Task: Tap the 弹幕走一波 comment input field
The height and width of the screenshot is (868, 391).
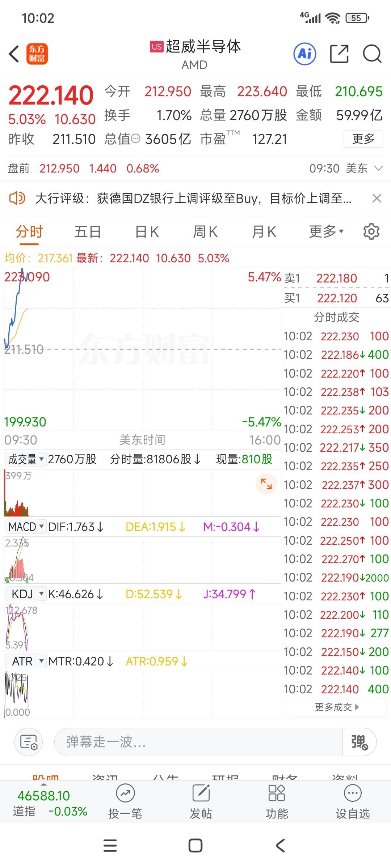Action: pyautogui.click(x=198, y=742)
